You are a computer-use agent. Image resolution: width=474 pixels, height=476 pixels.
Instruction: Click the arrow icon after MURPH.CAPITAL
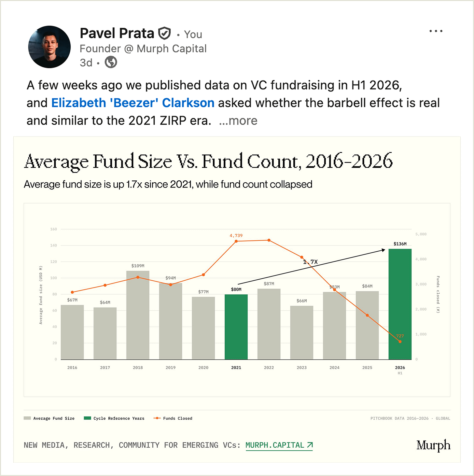(310, 445)
